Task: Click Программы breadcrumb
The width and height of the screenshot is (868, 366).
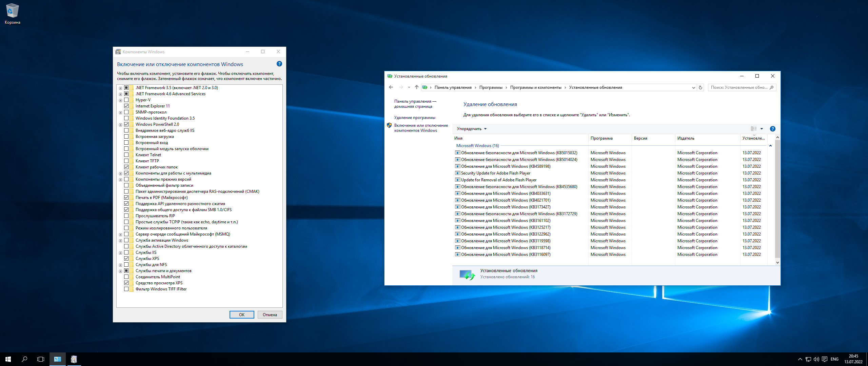Action: point(491,87)
